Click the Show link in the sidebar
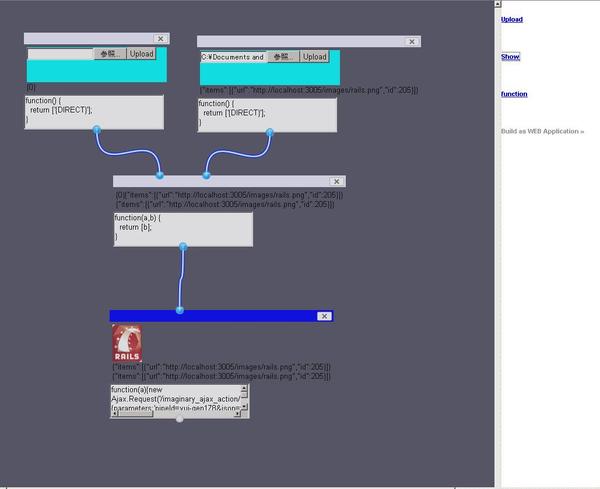The image size is (600, 489). pyautogui.click(x=510, y=57)
